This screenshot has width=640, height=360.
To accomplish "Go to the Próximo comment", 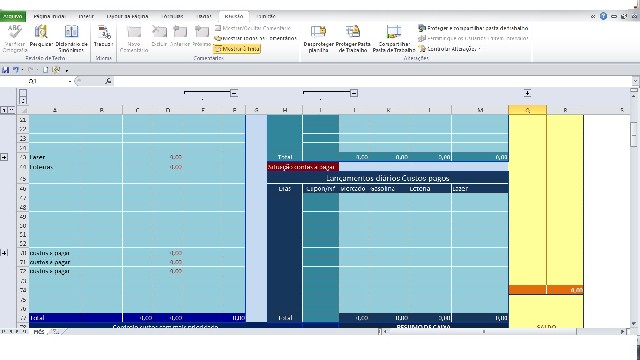I will 202,36.
